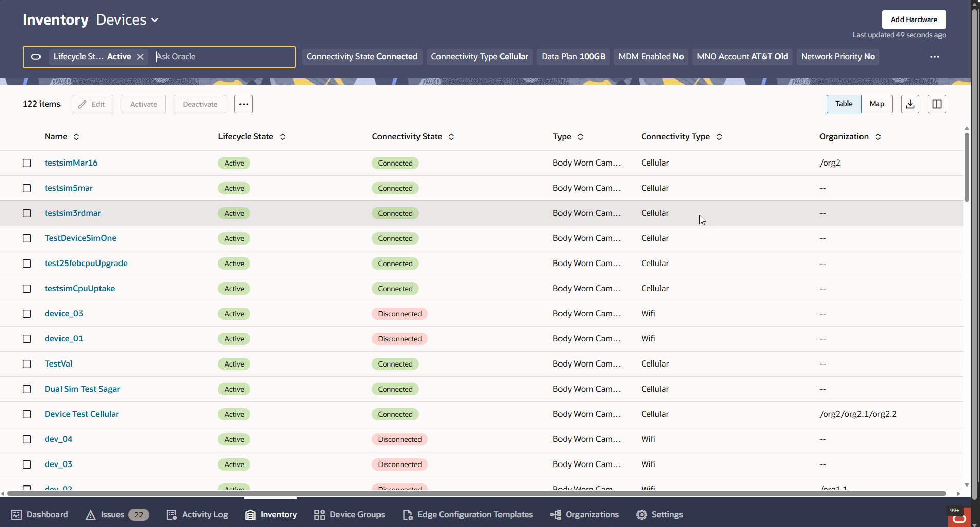Viewport: 980px width, 527px height.
Task: Select the device_03 row checkbox
Action: (27, 314)
